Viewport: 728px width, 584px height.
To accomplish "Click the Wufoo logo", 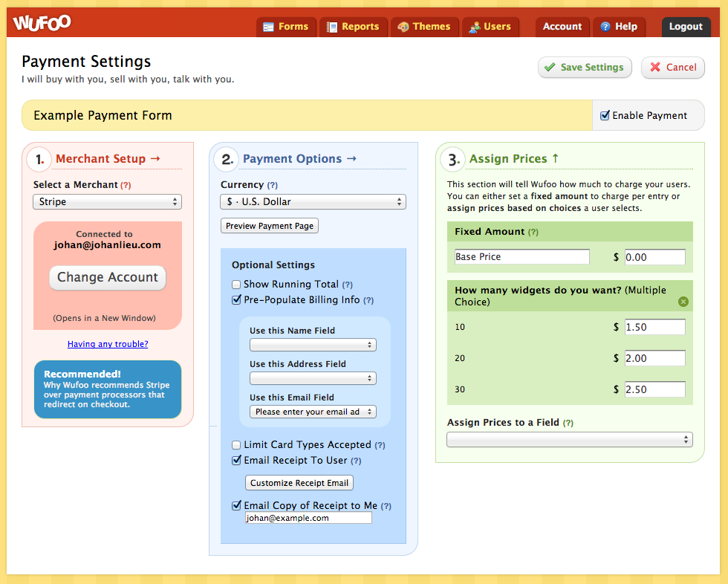I will pos(42,22).
